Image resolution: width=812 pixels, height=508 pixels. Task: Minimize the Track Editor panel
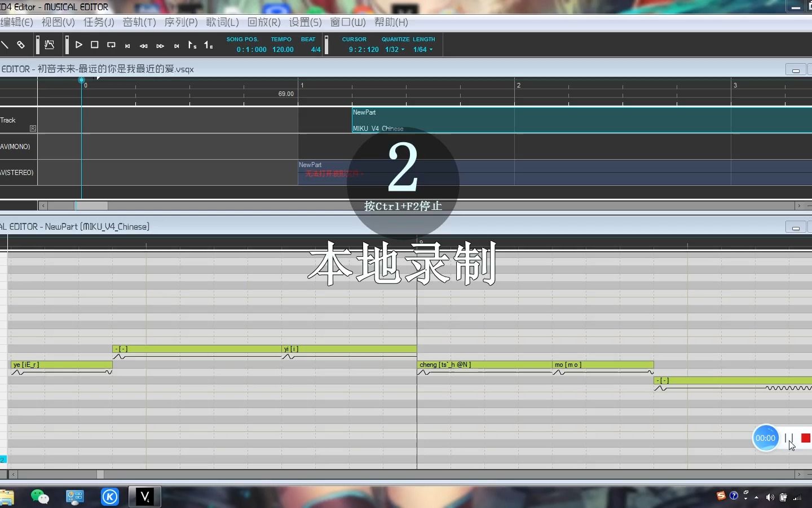point(796,70)
